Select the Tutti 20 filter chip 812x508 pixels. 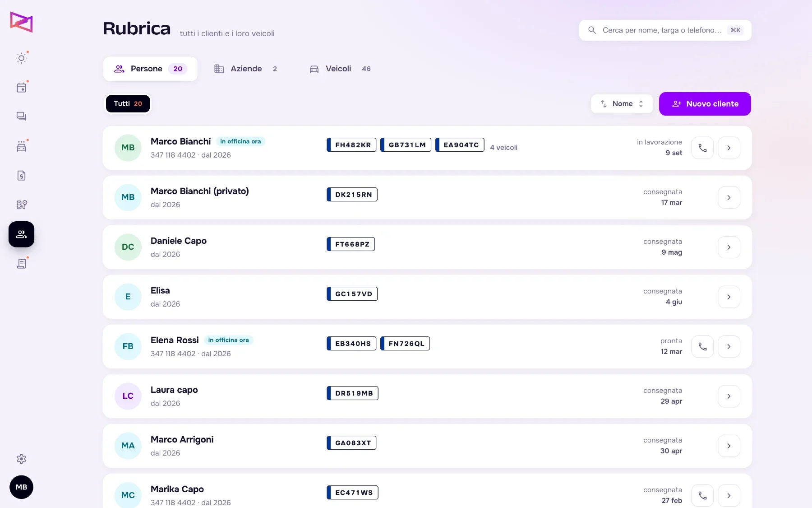128,104
